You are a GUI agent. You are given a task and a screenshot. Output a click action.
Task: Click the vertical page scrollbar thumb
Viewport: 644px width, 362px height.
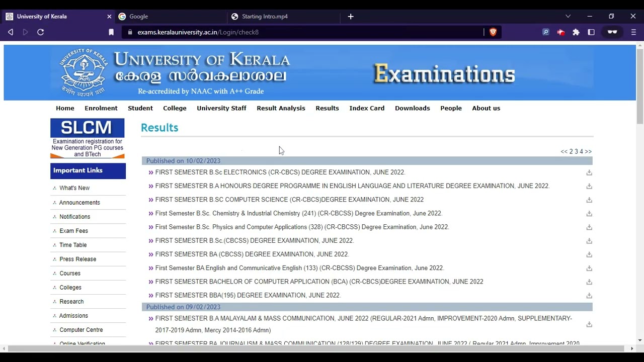[639, 85]
